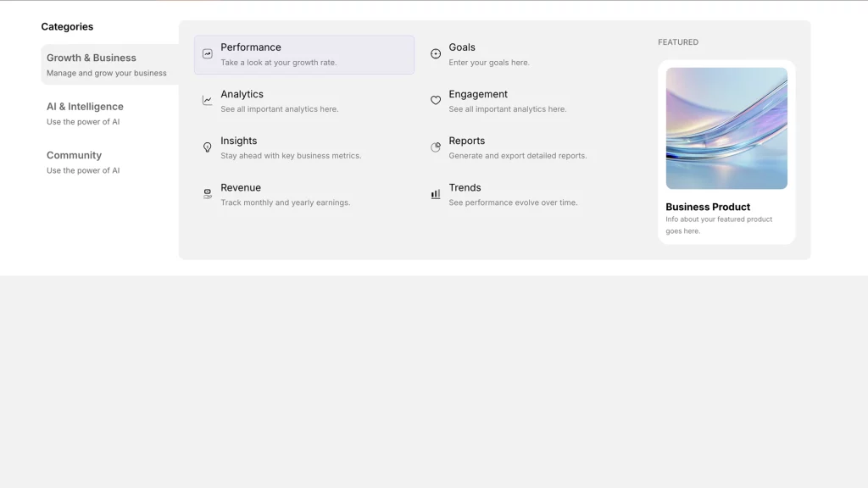Click the Engagement heart icon
868x488 pixels.
click(436, 101)
